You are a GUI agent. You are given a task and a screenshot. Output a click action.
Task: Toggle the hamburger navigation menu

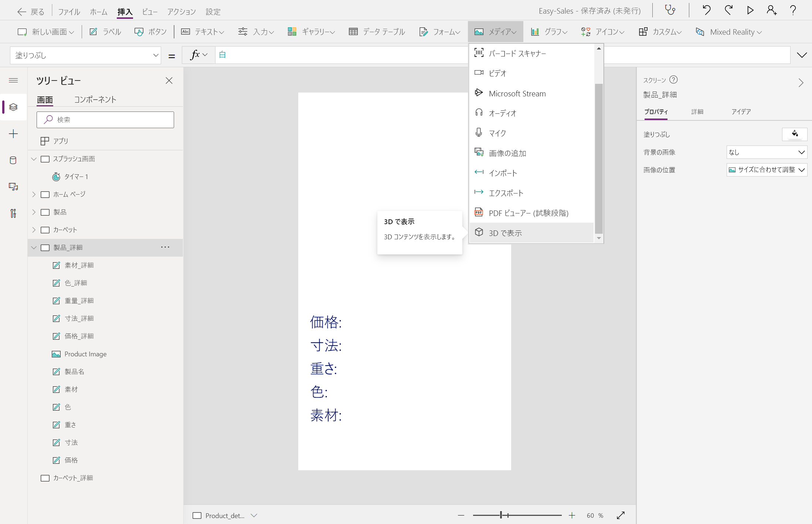point(13,80)
